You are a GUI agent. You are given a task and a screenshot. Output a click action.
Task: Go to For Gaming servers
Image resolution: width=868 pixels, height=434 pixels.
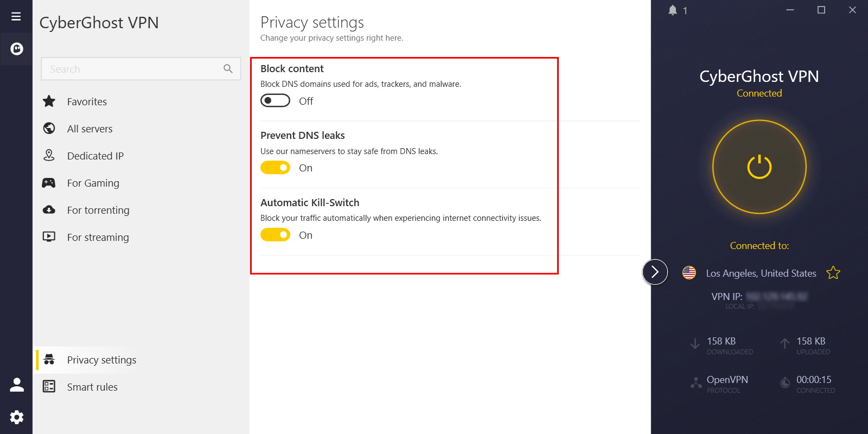point(93,183)
